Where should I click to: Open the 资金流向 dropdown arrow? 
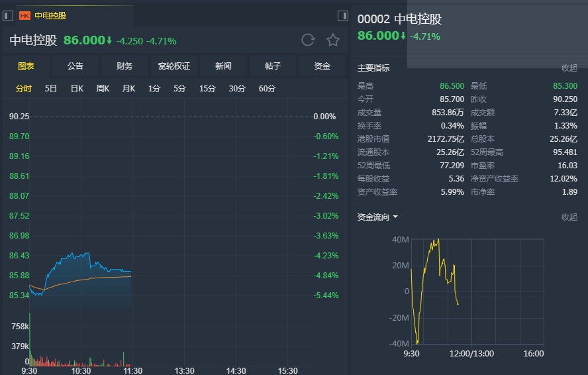pos(395,217)
